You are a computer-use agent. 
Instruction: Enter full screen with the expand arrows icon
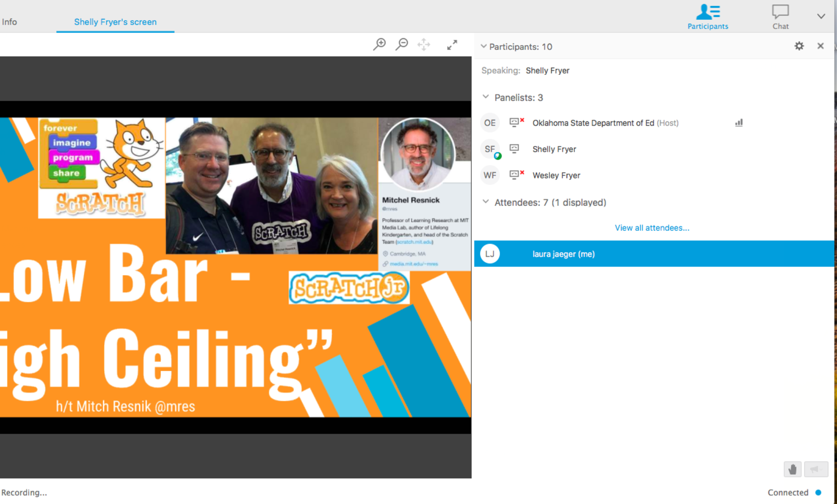452,45
